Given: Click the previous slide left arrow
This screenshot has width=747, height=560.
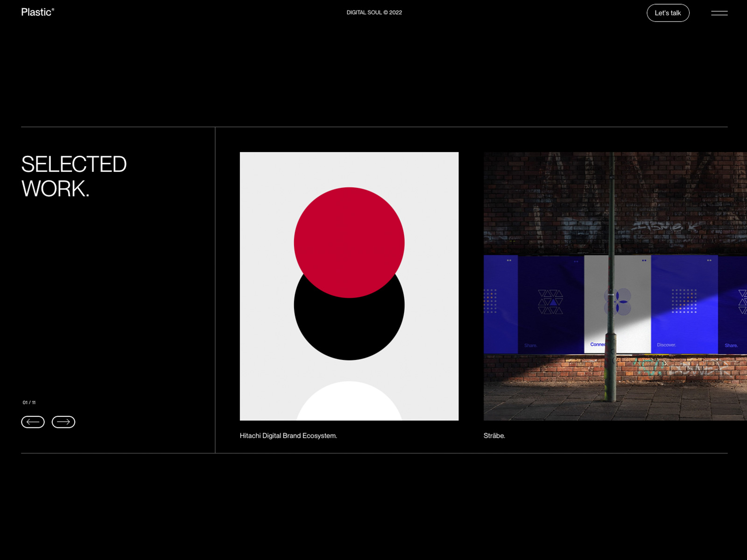Looking at the screenshot, I should [x=33, y=422].
